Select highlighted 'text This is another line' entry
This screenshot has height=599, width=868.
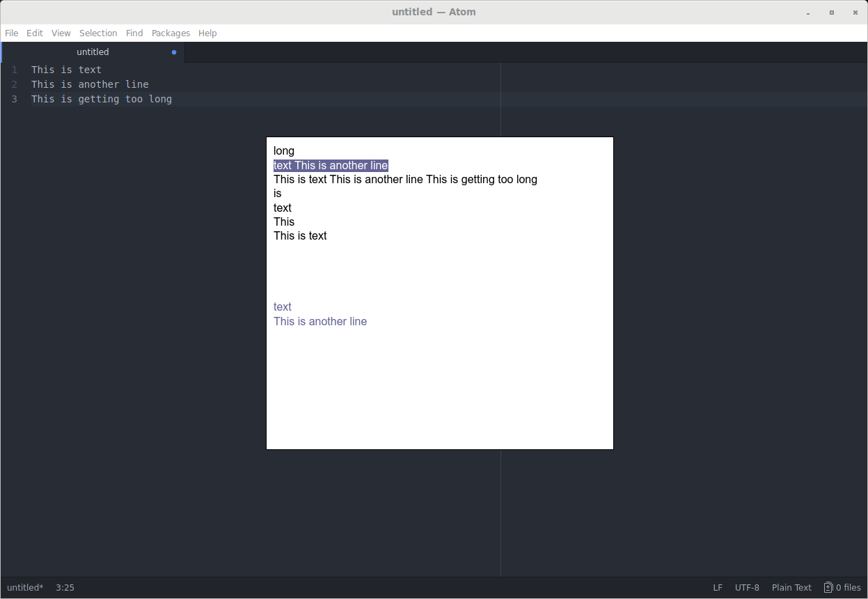pyautogui.click(x=331, y=166)
